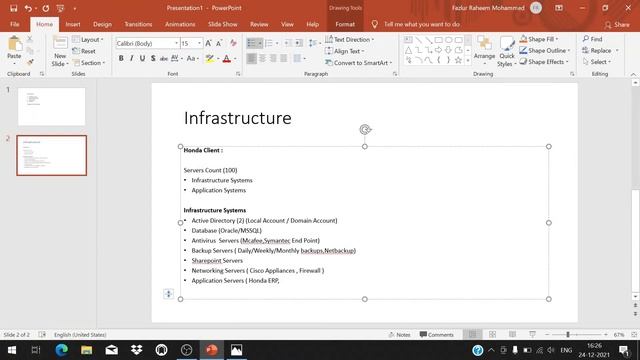Switch to the Insert tab

point(73,24)
